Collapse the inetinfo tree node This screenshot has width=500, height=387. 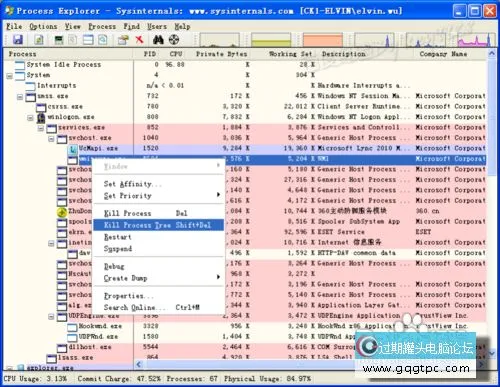coord(51,244)
